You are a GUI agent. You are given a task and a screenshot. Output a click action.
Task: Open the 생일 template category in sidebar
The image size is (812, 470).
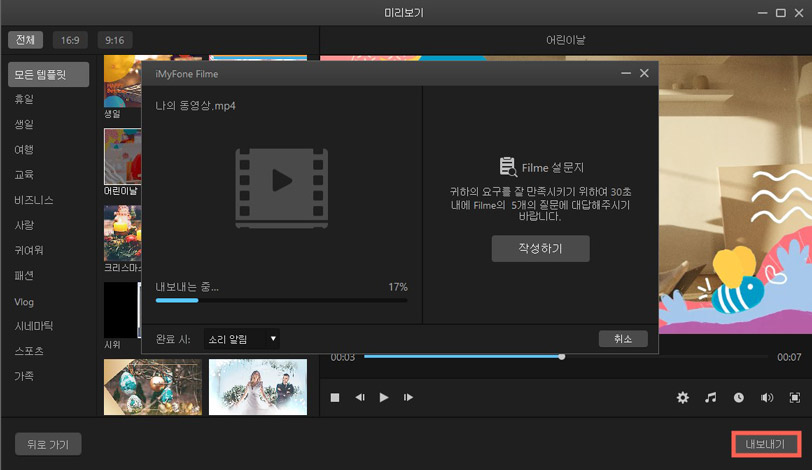(24, 124)
